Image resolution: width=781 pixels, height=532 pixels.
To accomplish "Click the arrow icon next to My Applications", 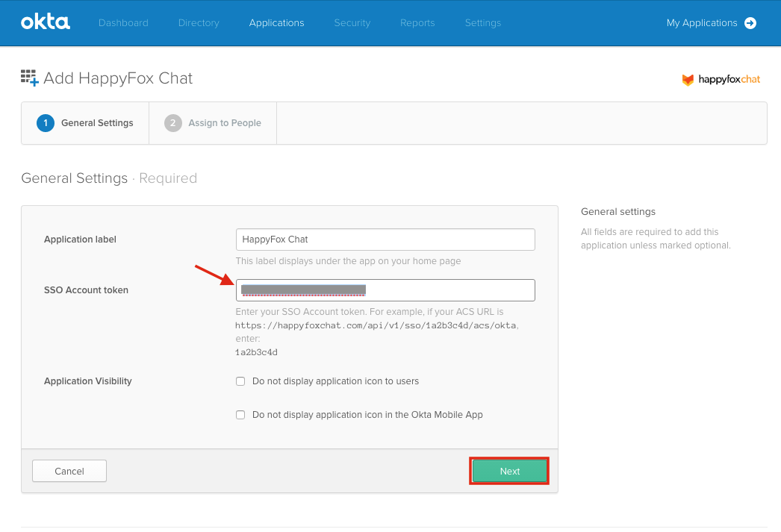I will click(750, 23).
